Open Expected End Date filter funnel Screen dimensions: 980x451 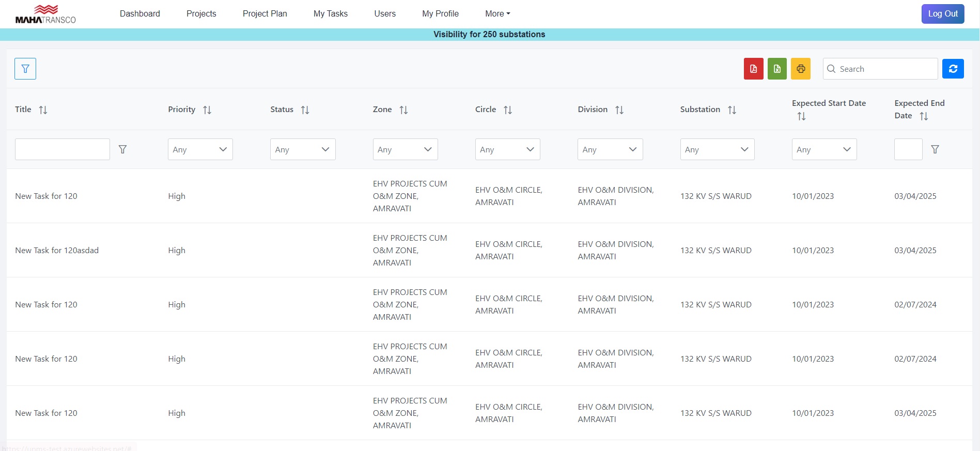point(935,149)
